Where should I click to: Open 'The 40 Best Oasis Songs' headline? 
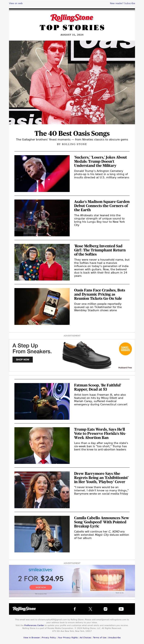coord(72,133)
